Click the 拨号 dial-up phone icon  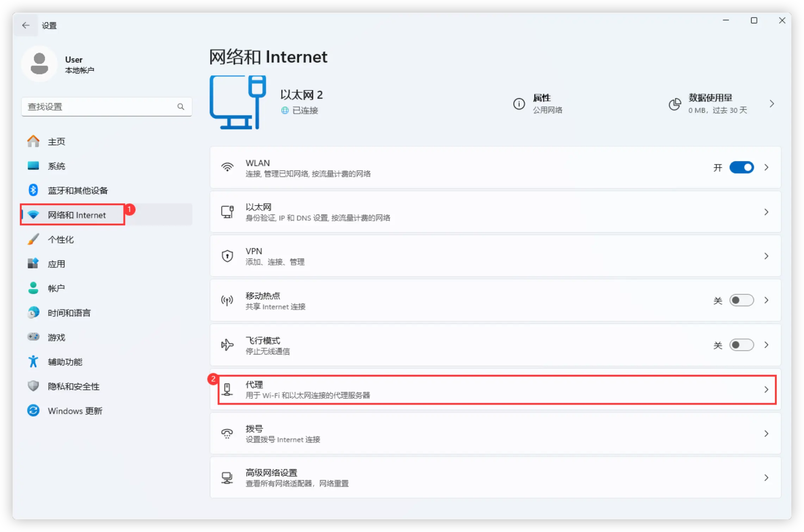tap(227, 433)
